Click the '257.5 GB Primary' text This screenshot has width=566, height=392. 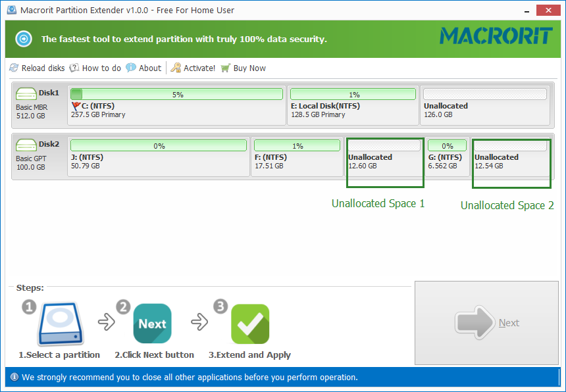point(98,114)
